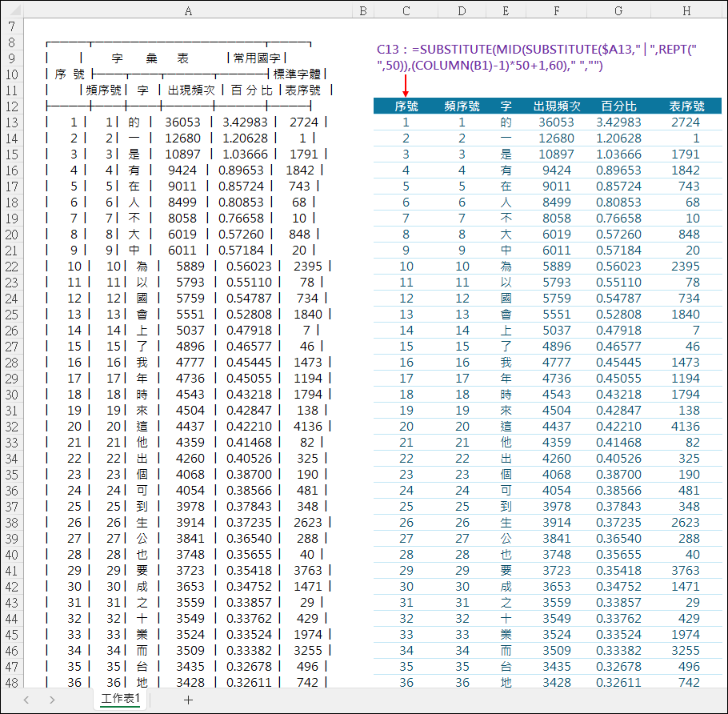
Task: Select the character 國 in column E
Action: pyautogui.click(x=506, y=299)
